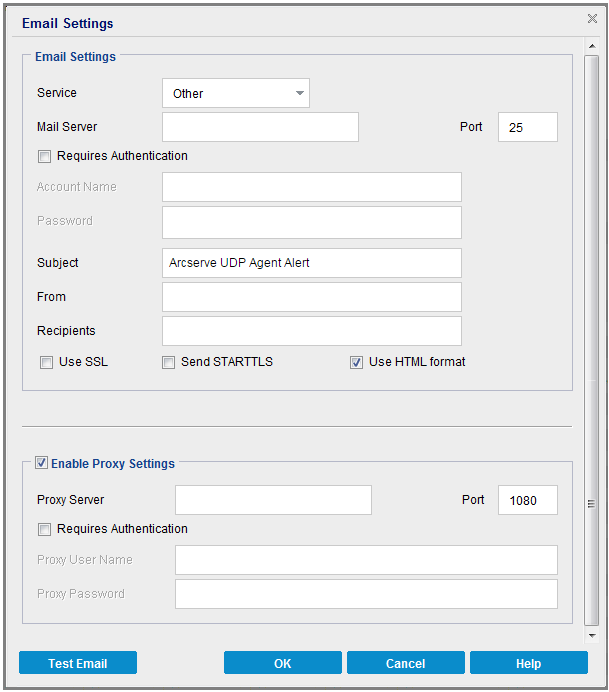Close the Email Settings dialog
Image resolution: width=609 pixels, height=692 pixels.
(x=592, y=18)
